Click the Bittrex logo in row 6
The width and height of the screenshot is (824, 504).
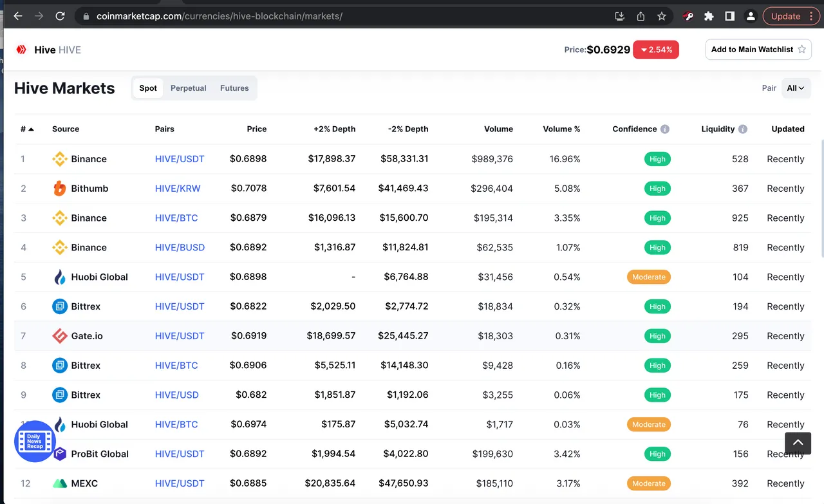(59, 306)
